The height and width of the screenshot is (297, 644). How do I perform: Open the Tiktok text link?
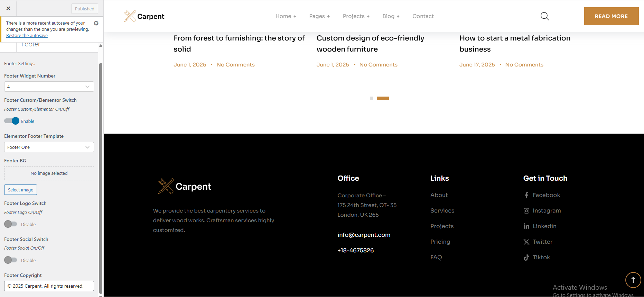tap(541, 258)
